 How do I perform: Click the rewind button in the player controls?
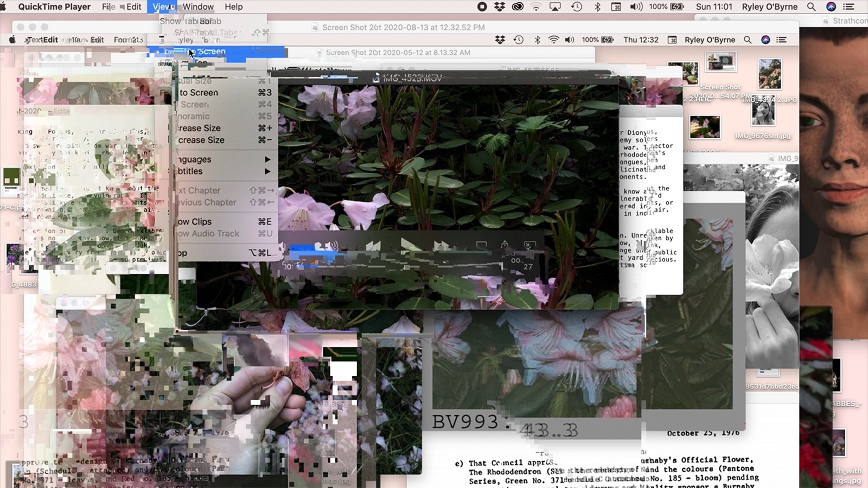373,246
